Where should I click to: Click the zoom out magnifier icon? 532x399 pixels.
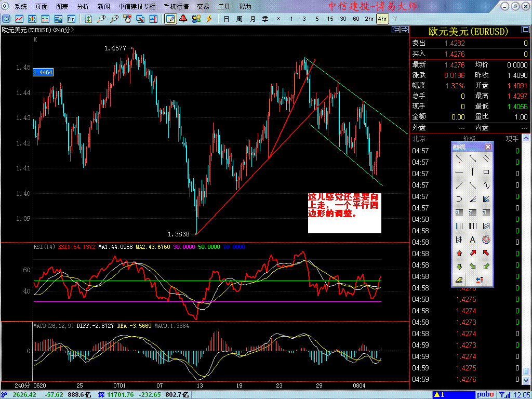[x=114, y=19]
